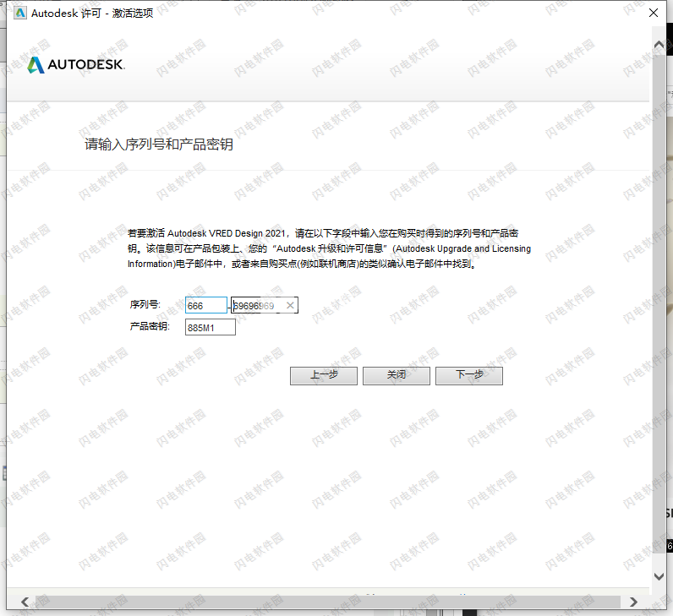The height and width of the screenshot is (616, 673).
Task: Click the product key field 885M1
Action: point(211,328)
